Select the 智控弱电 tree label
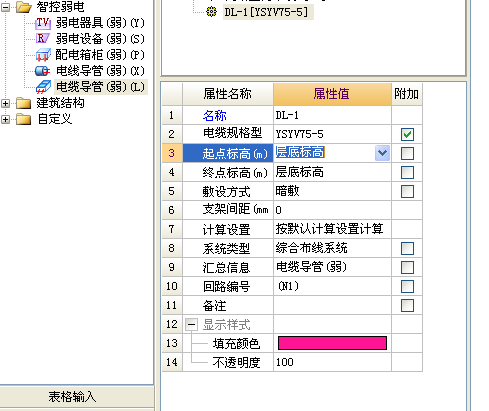This screenshot has width=489, height=411. pos(61,7)
